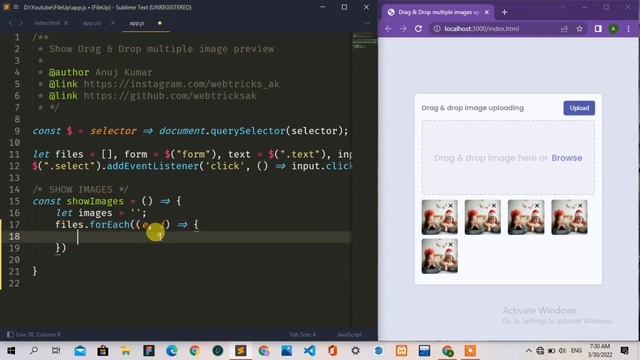
Task: Go forward in Chrome
Action: [403, 29]
